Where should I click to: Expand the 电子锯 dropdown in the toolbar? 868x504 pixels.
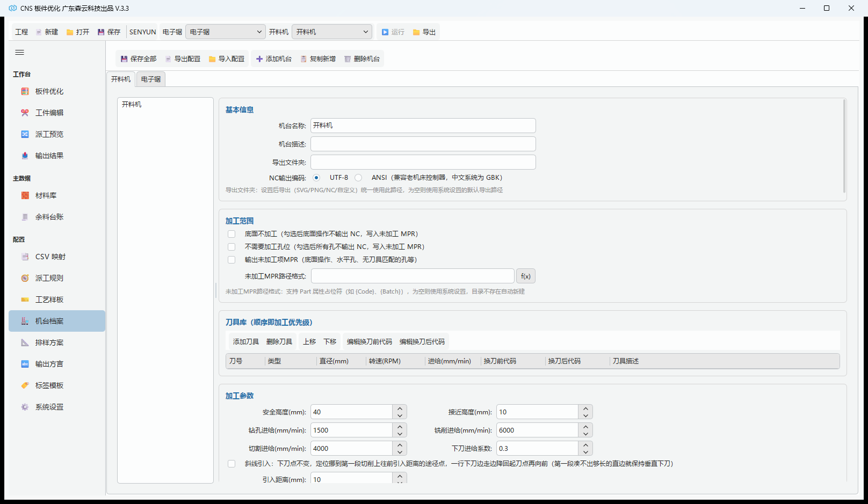point(226,32)
